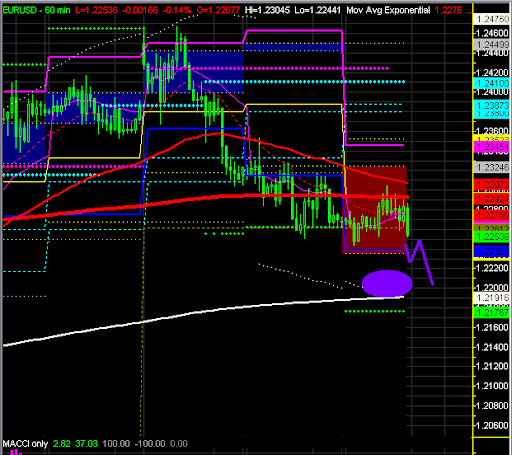Select the O=1.22677 open price readout
The height and width of the screenshot is (455, 512).
[x=218, y=10]
